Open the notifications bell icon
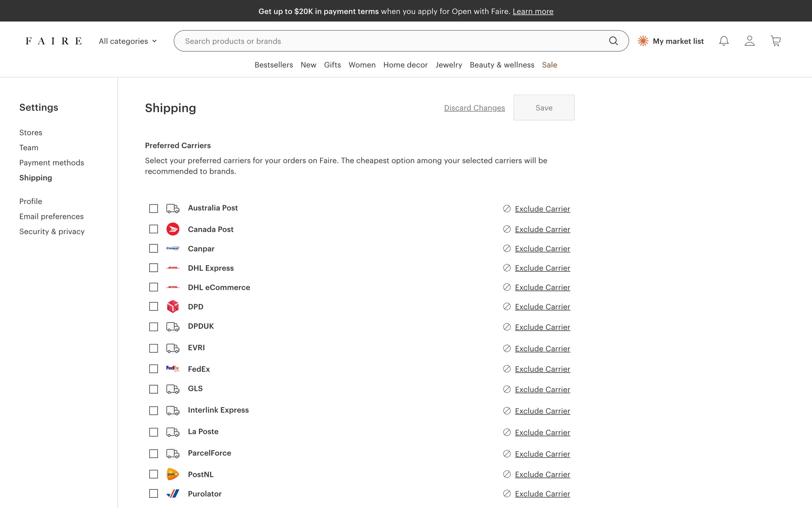Viewport: 812px width, 508px height. click(724, 41)
